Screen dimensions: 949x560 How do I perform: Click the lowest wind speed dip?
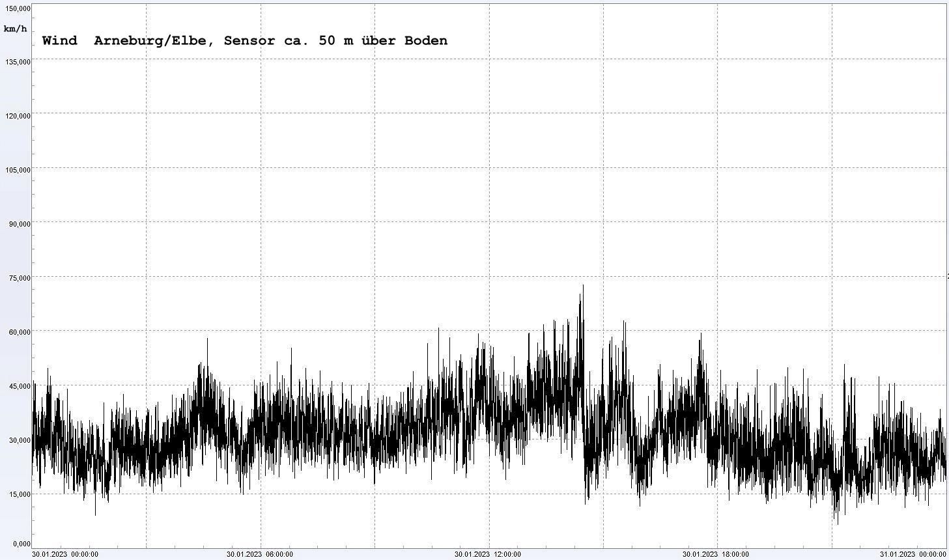pos(838,524)
